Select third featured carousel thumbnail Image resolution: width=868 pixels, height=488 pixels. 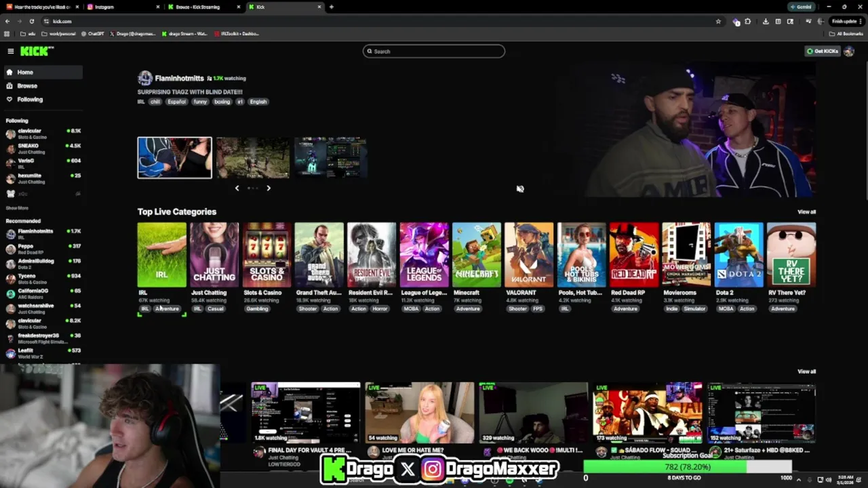[x=331, y=158]
